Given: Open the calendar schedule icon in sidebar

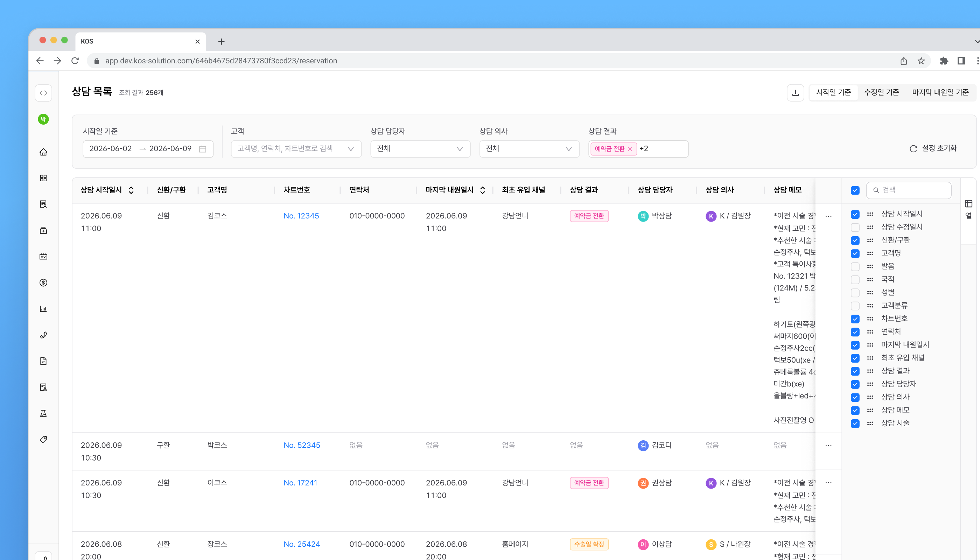Looking at the screenshot, I should coord(43,257).
